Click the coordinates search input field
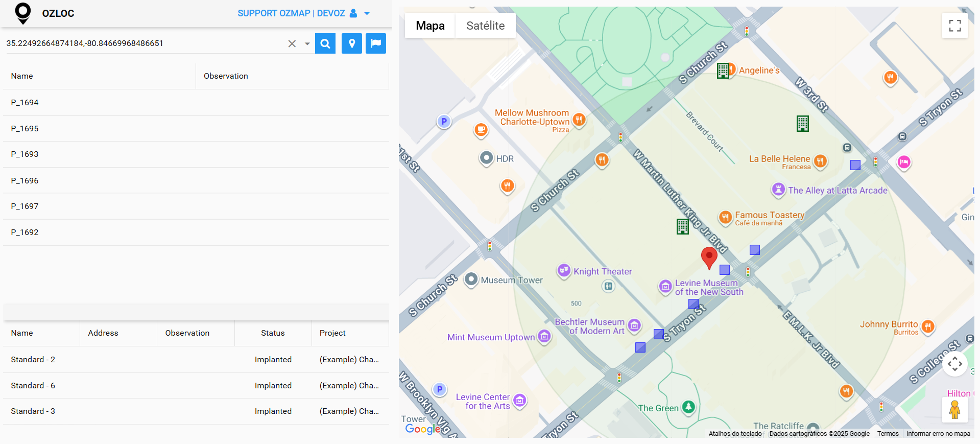Image resolution: width=980 pixels, height=444 pixels. pos(146,43)
